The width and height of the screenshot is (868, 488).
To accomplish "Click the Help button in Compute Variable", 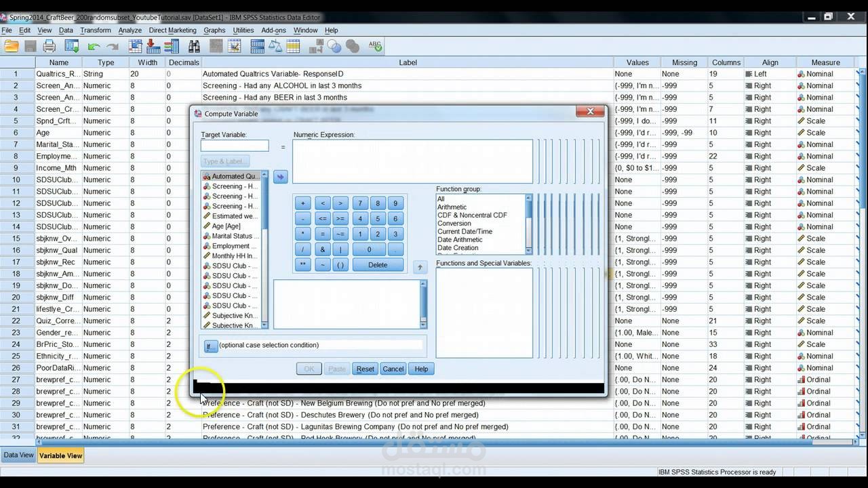I will pos(421,369).
